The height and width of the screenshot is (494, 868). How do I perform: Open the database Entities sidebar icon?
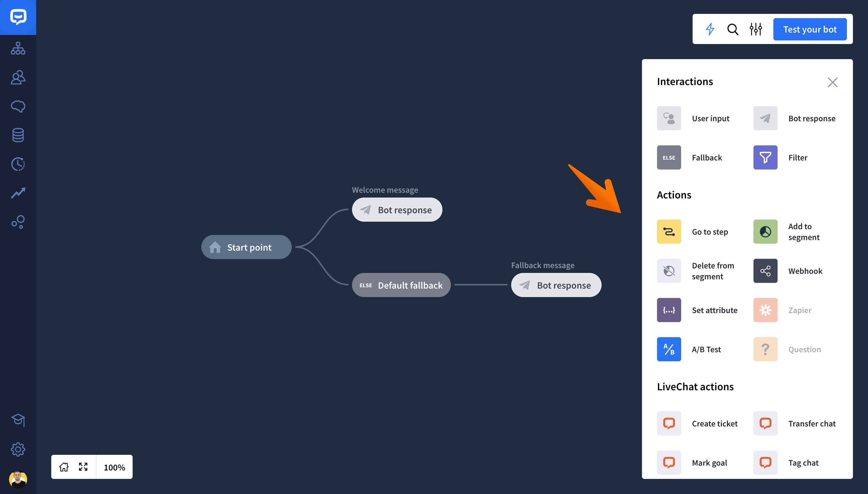(18, 135)
